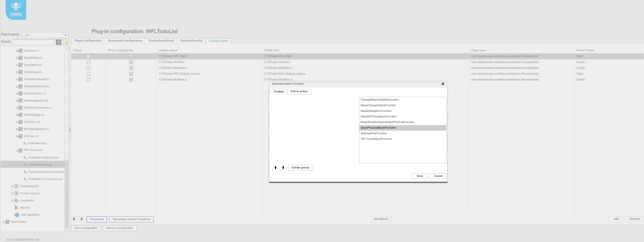Toggle Show Language Bar for C.FSTable.Workflow.2
This screenshot has height=242, width=644.
point(131,68)
